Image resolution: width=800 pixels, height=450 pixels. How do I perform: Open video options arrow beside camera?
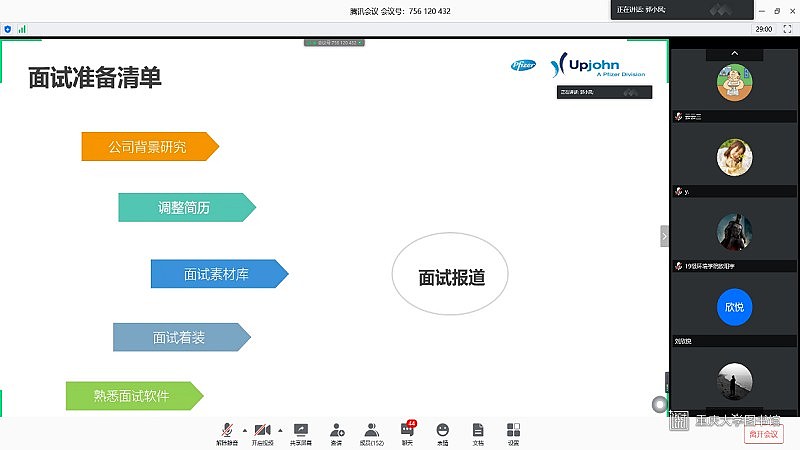pyautogui.click(x=280, y=429)
